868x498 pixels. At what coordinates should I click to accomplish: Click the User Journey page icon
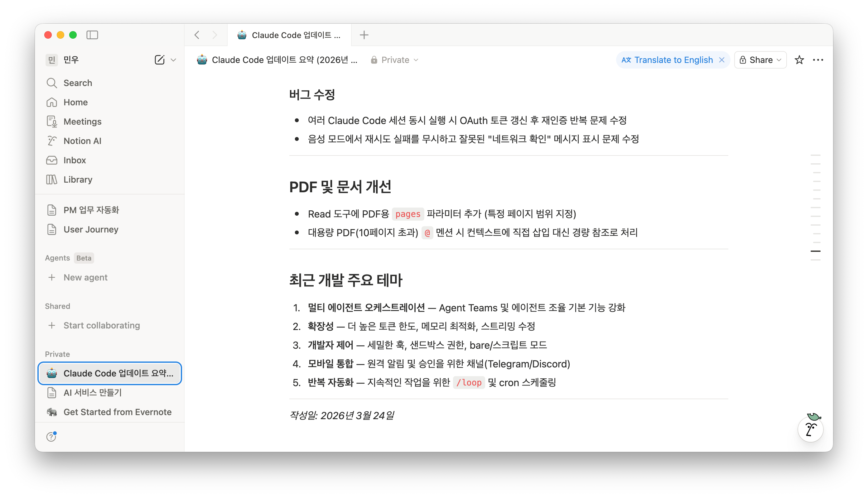(x=52, y=229)
